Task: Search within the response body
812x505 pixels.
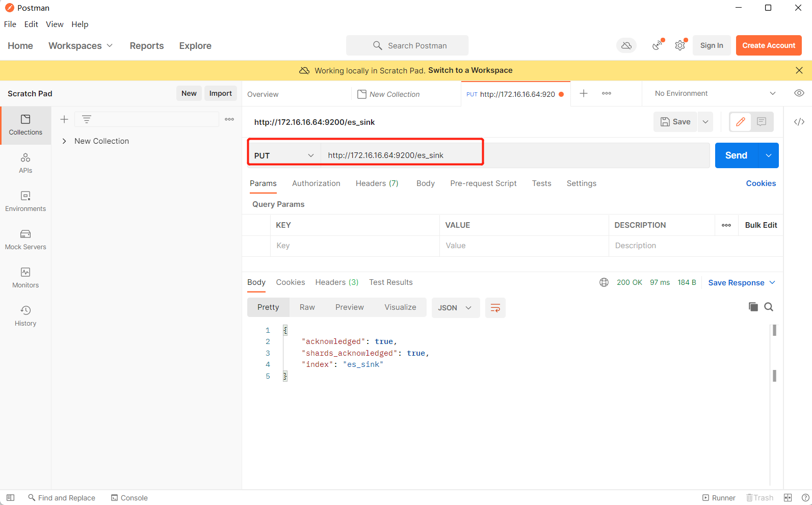Action: click(769, 307)
